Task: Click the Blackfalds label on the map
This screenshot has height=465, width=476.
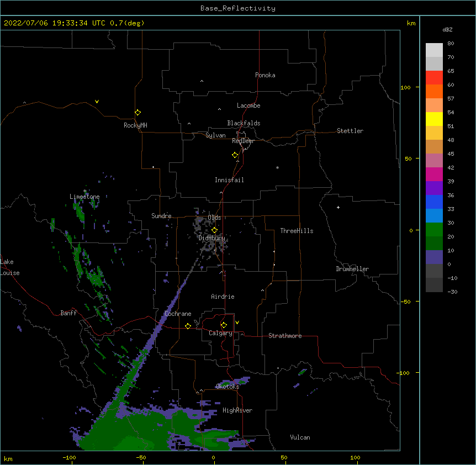Action: 244,123
